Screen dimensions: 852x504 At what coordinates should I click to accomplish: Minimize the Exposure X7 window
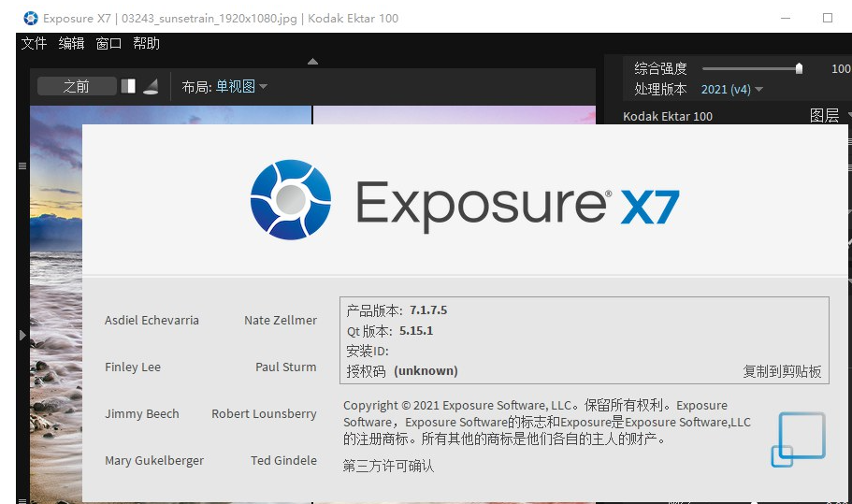pos(786,18)
